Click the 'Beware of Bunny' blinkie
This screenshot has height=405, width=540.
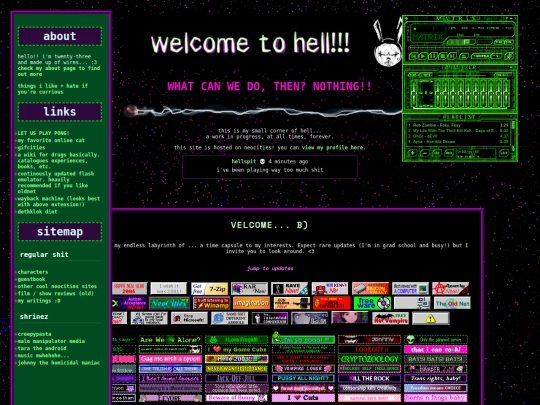point(236,398)
